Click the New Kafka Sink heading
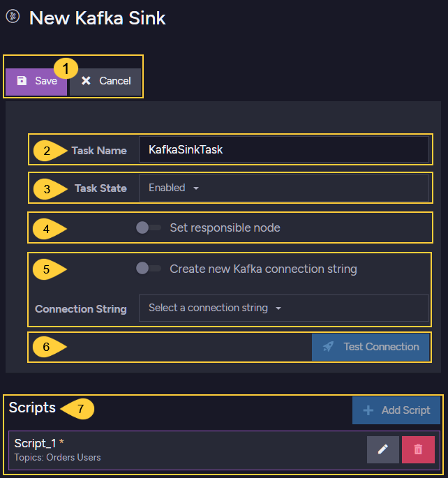This screenshot has height=478, width=448. [x=97, y=18]
